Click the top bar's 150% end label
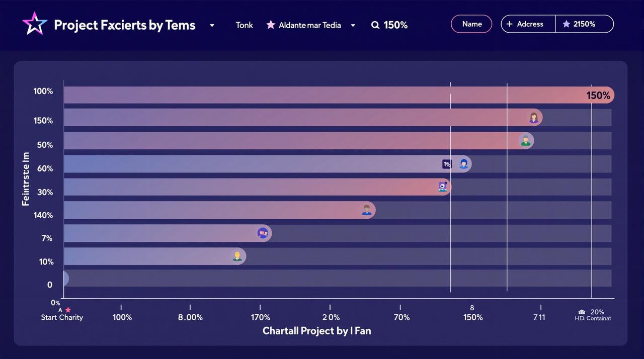The height and width of the screenshot is (359, 644). pyautogui.click(x=598, y=96)
